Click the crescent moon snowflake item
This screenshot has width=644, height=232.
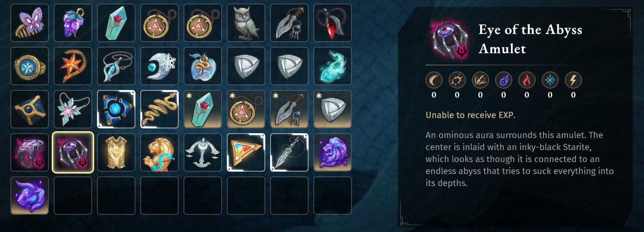[x=159, y=66]
